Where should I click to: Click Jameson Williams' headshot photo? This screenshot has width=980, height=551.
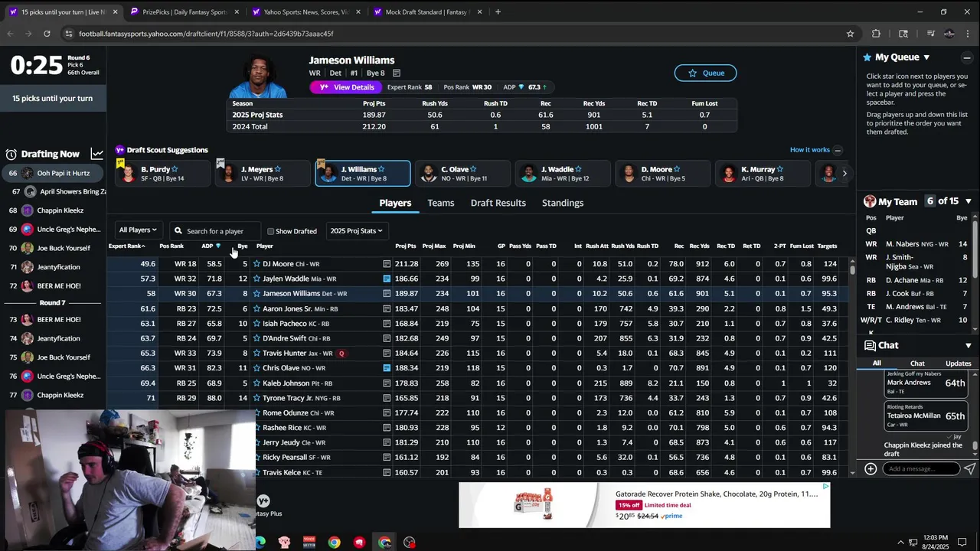257,77
